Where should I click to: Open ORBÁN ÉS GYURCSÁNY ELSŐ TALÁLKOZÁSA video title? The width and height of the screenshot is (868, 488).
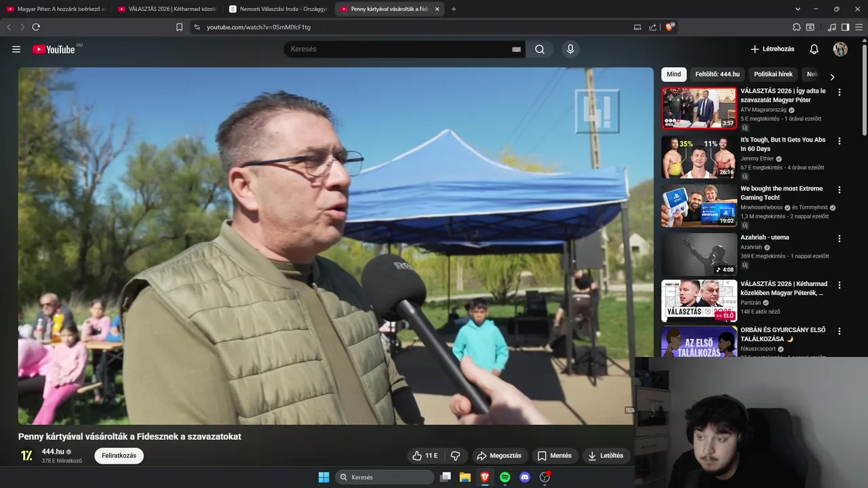click(783, 334)
